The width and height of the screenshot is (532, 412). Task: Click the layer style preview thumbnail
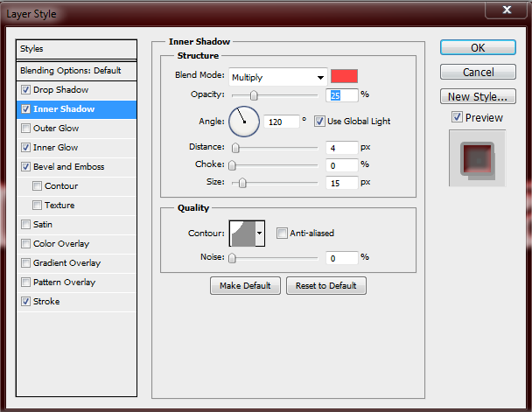(x=476, y=157)
